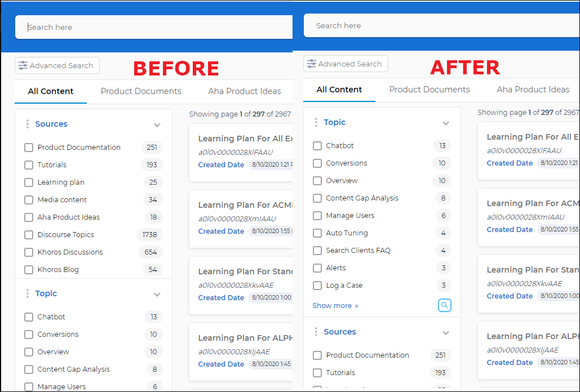580x392 pixels.
Task: Check the Discourse Topics checkbox
Action: pyautogui.click(x=29, y=235)
